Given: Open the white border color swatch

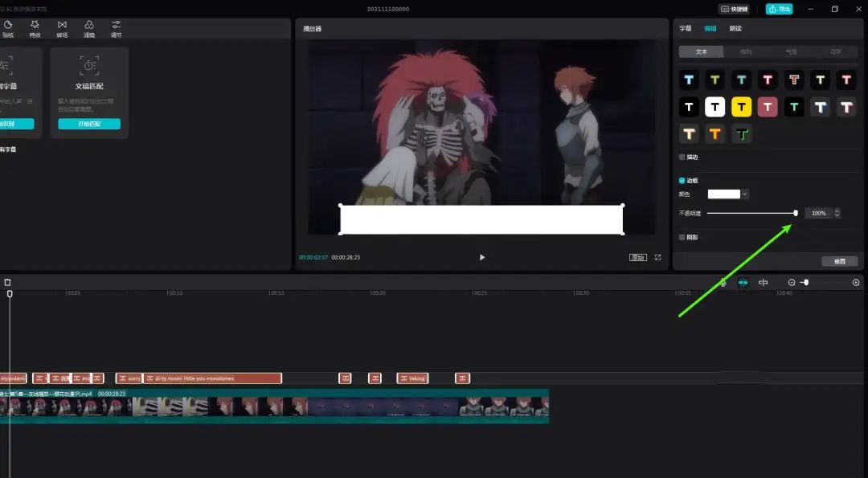Looking at the screenshot, I should tap(724, 194).
